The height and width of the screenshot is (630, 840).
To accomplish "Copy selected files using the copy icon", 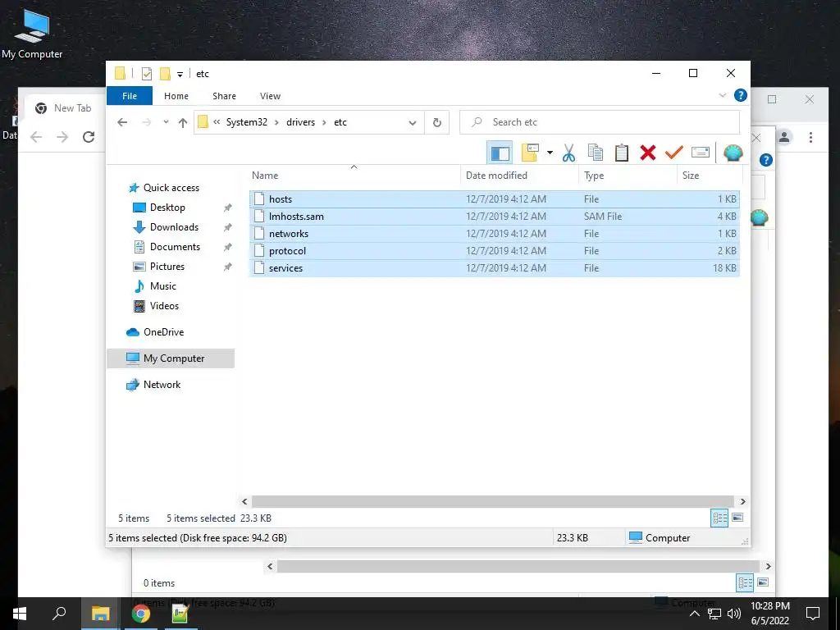I will pyautogui.click(x=596, y=153).
